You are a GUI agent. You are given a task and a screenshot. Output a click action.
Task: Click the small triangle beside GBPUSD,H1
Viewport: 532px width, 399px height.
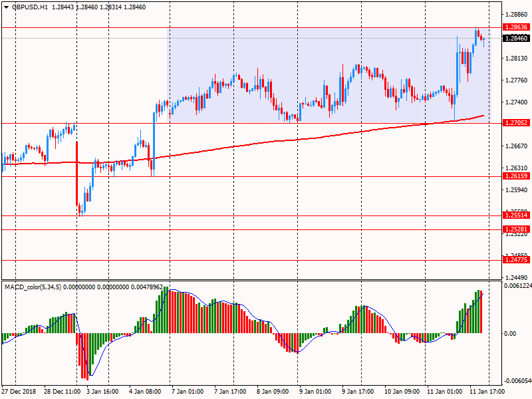(x=6, y=7)
